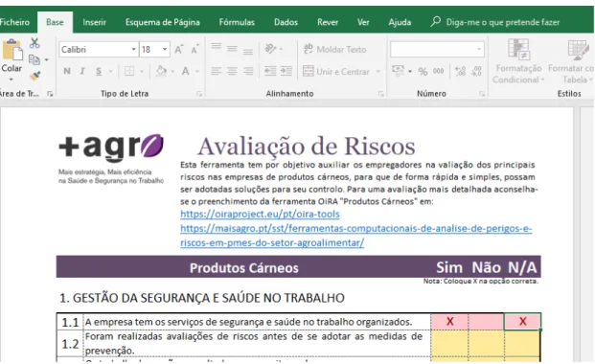This screenshot has width=595, height=364.
Task: Select the N/A cell for row 1.1
Action: click(x=522, y=322)
